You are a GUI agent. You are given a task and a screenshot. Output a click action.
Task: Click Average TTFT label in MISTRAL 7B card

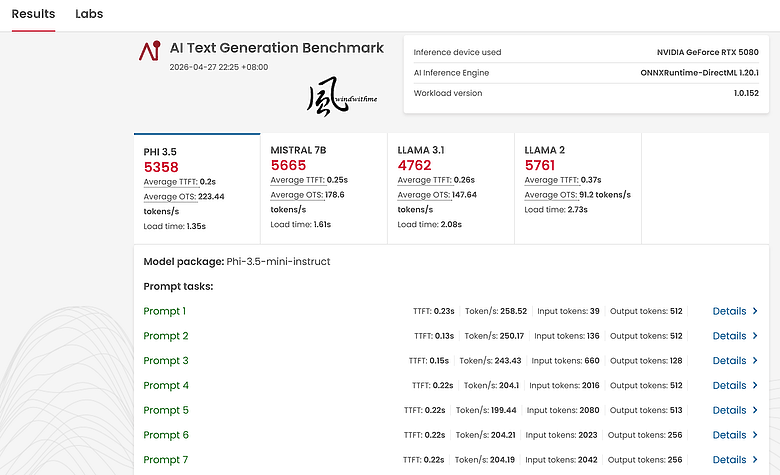coord(297,180)
